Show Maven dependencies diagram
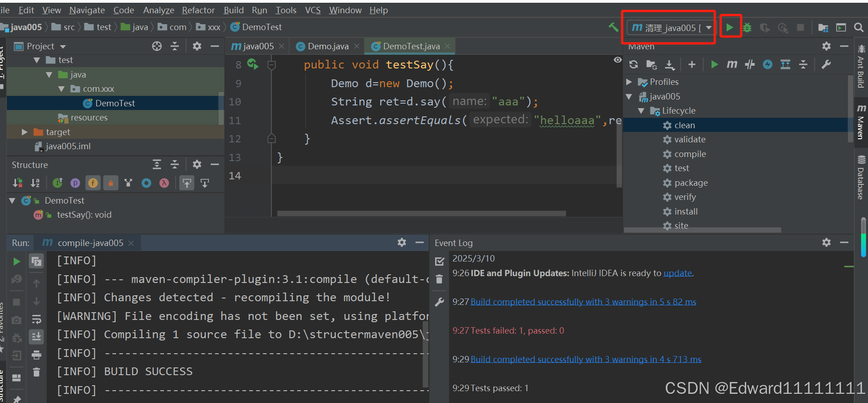The image size is (868, 403). coord(785,65)
